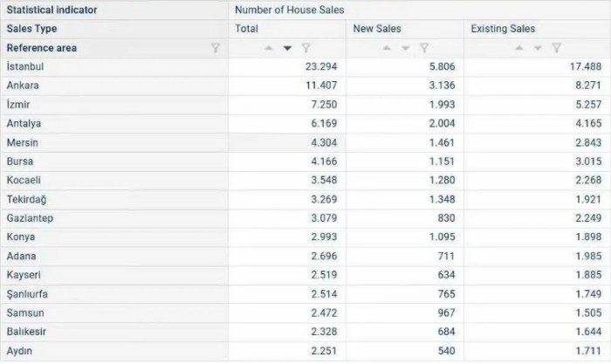Sort Existing Sales column descending
Image resolution: width=611 pixels, height=364 pixels.
click(x=538, y=48)
